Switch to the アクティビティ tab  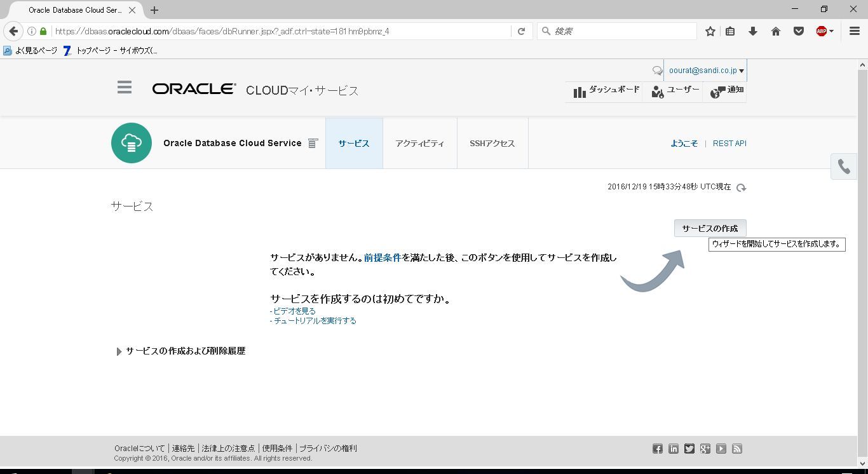coord(420,144)
